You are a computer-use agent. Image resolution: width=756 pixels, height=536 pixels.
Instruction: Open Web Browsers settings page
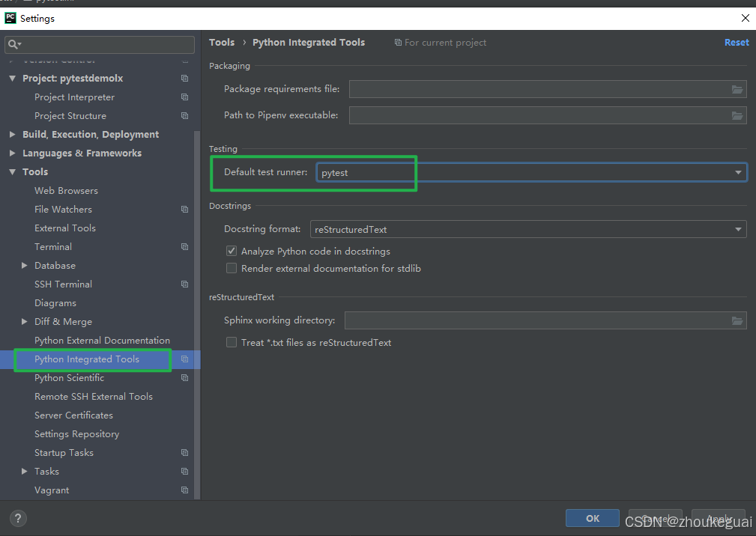click(x=66, y=191)
